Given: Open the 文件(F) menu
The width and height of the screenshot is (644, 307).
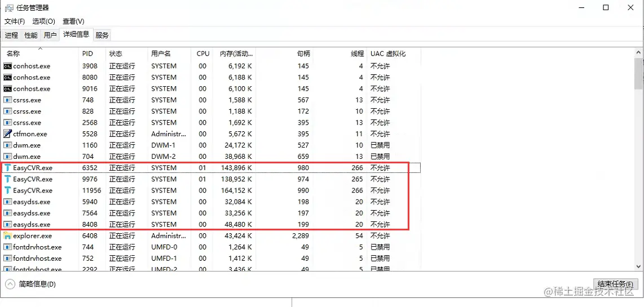Looking at the screenshot, I should (x=15, y=21).
